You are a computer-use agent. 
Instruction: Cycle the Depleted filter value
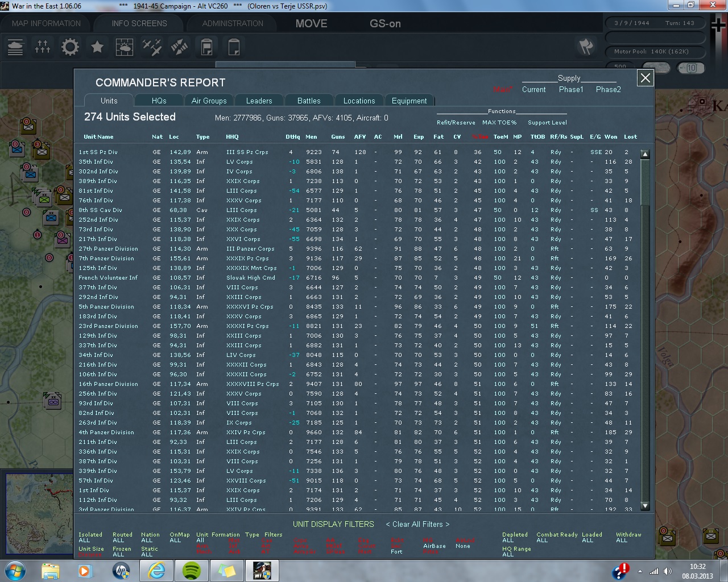click(x=508, y=541)
